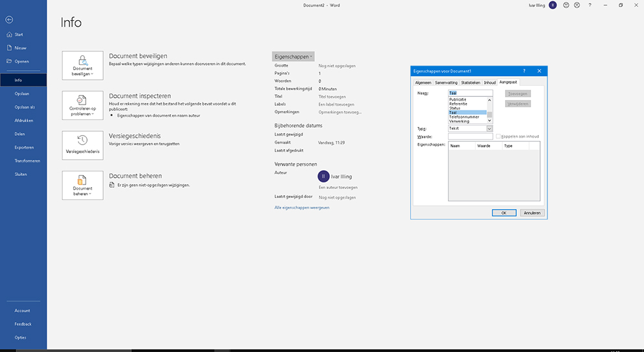
Task: Toggle Koppelen aan inhoud checkbox
Action: coord(498,136)
